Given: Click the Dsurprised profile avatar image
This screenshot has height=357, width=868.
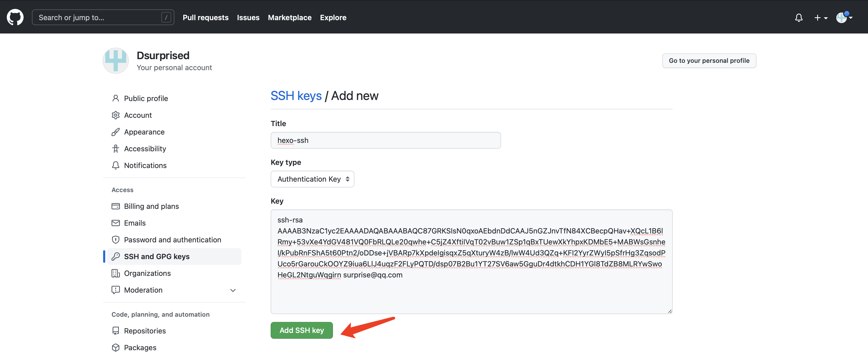Looking at the screenshot, I should click(x=116, y=61).
